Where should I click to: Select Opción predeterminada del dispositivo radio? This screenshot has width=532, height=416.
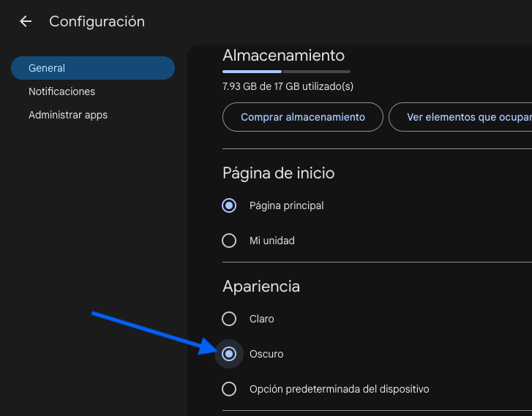229,389
